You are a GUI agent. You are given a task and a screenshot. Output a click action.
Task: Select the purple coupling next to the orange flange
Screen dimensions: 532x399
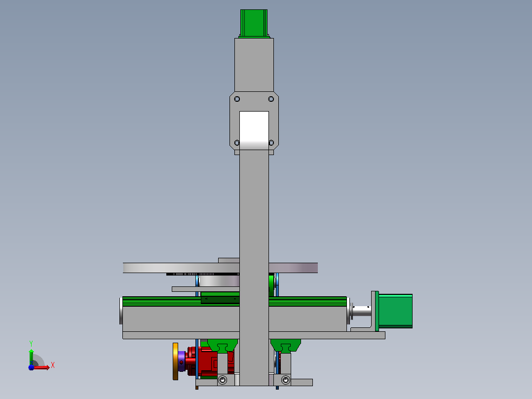click(182, 361)
